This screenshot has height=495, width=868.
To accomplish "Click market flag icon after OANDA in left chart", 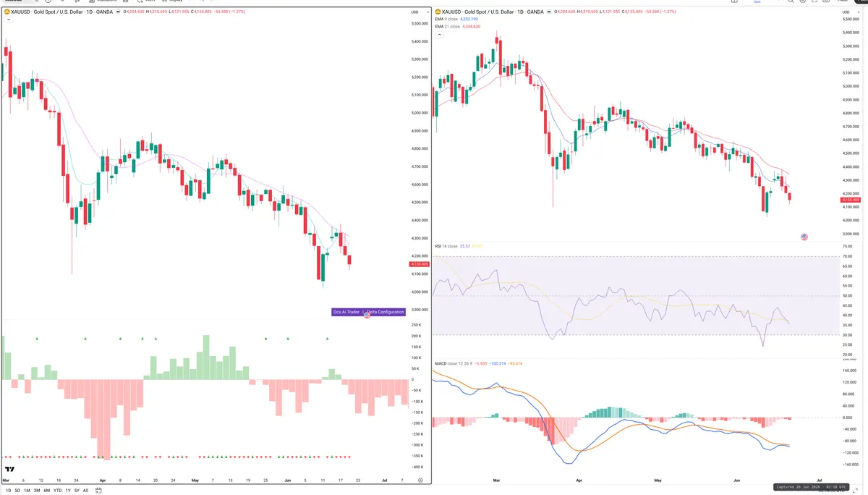I will pyautogui.click(x=118, y=12).
